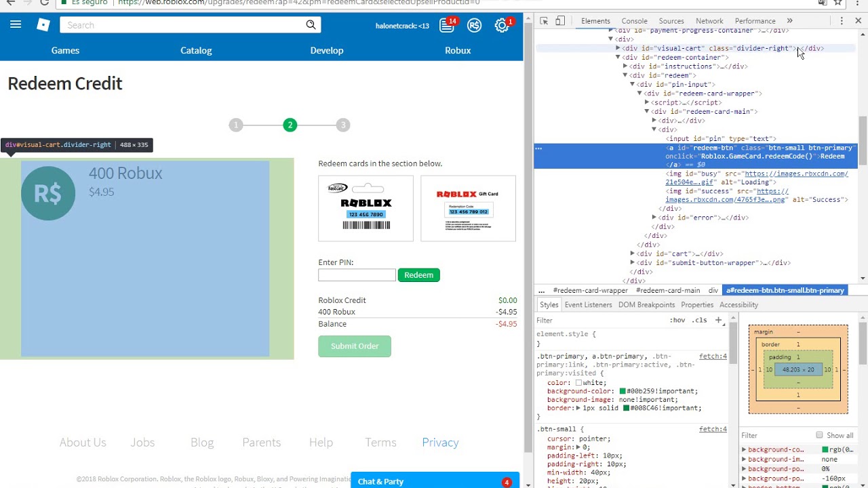The height and width of the screenshot is (488, 868).
Task: Bookmark this page with the star
Action: 838,3
